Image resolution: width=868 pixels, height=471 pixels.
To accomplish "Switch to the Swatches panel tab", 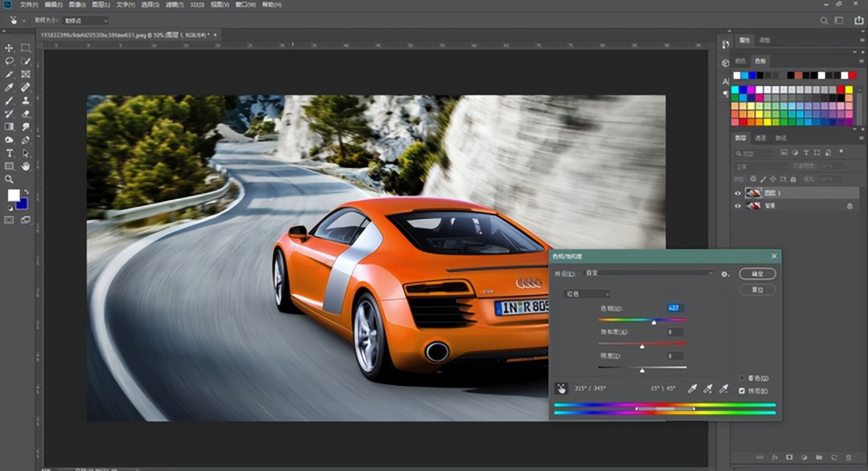I will (761, 61).
